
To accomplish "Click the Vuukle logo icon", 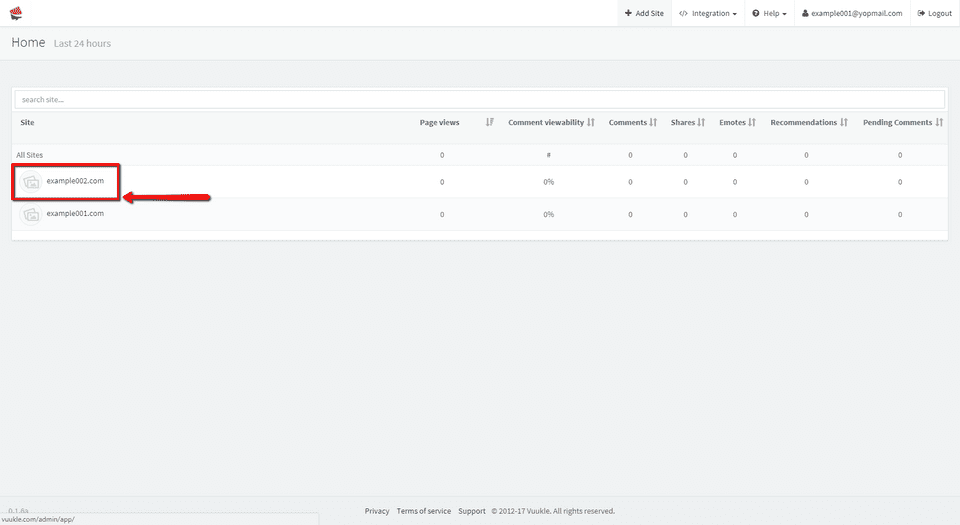I will point(15,13).
